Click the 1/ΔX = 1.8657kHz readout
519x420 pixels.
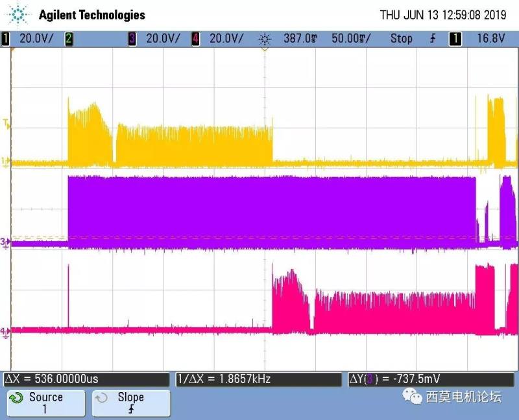point(224,379)
